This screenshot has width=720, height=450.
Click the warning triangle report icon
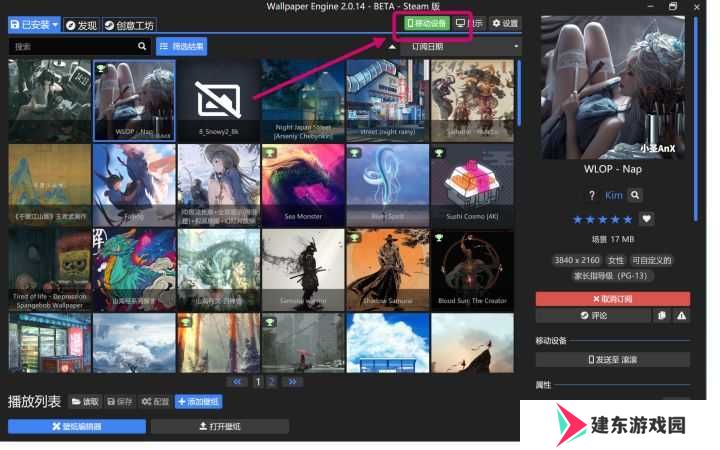pos(681,315)
